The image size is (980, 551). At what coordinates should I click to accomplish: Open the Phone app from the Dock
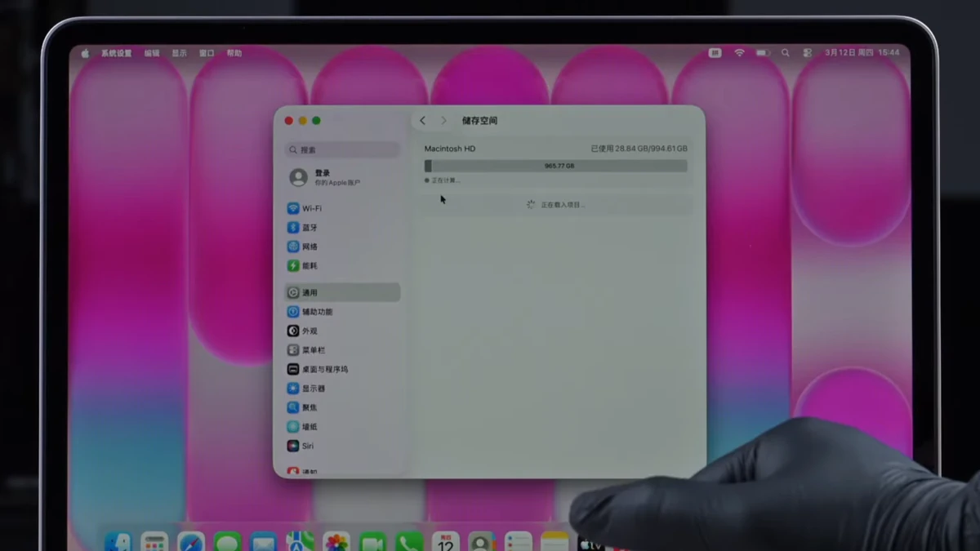(x=409, y=542)
